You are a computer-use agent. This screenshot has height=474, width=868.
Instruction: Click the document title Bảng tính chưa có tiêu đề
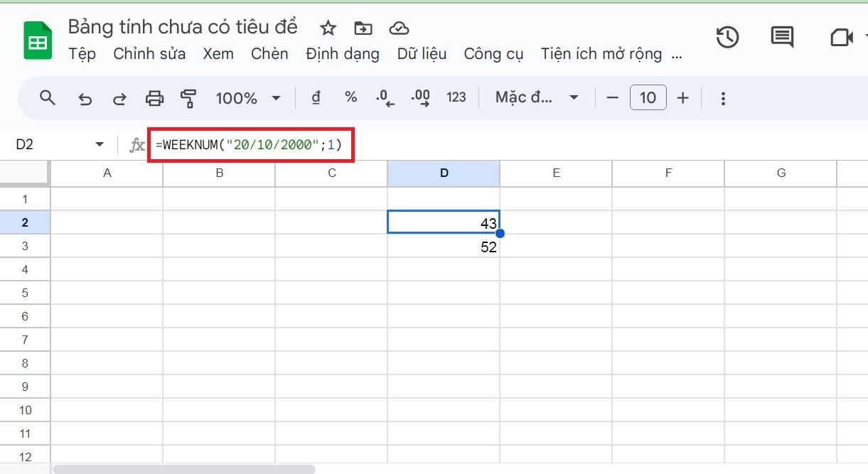point(183,27)
